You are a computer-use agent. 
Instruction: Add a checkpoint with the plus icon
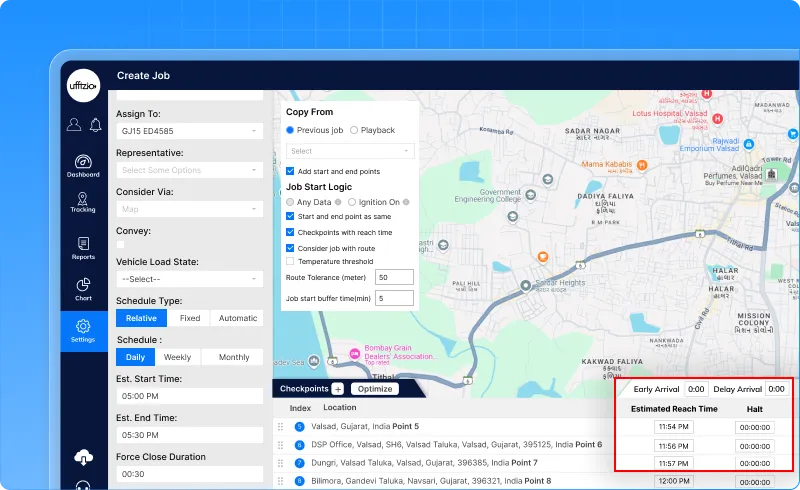pyautogui.click(x=337, y=389)
